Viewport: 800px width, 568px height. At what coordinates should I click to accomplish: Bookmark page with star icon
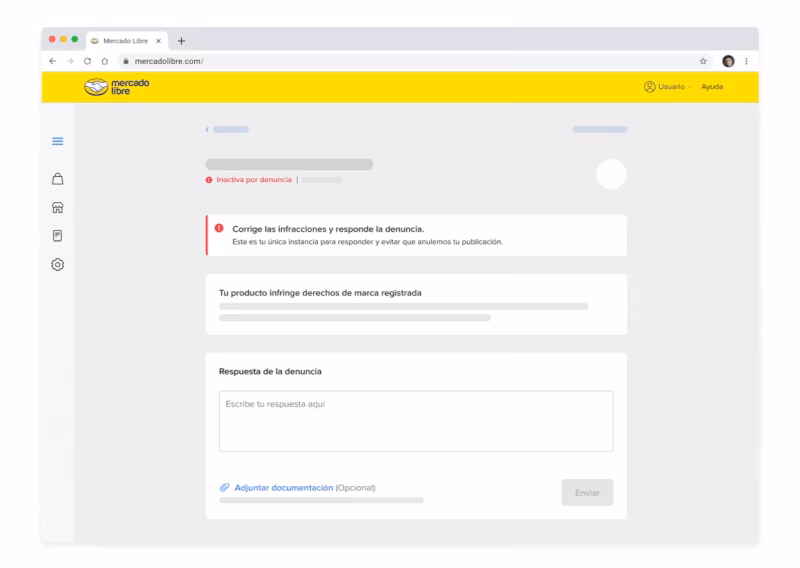click(703, 61)
